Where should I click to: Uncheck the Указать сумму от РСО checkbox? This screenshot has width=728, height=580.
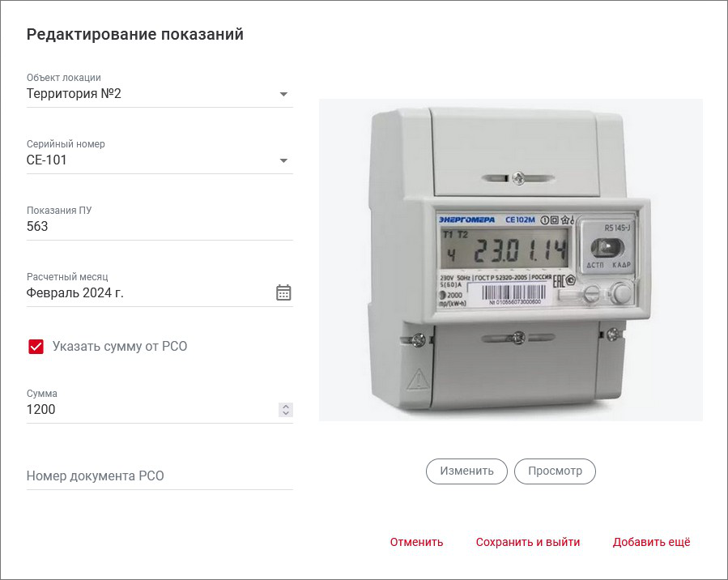(x=36, y=347)
